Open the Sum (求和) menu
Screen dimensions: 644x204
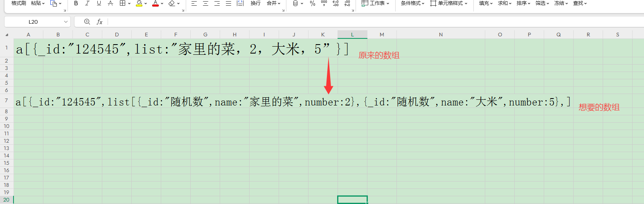504,3
